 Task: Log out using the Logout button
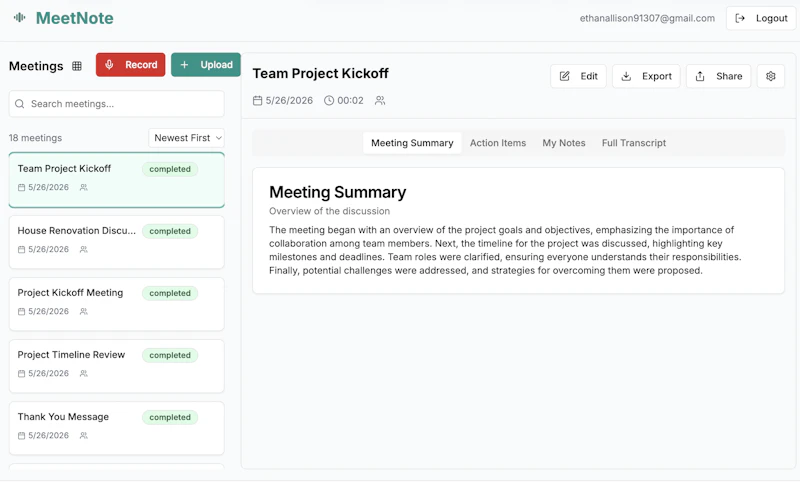pyautogui.click(x=761, y=18)
